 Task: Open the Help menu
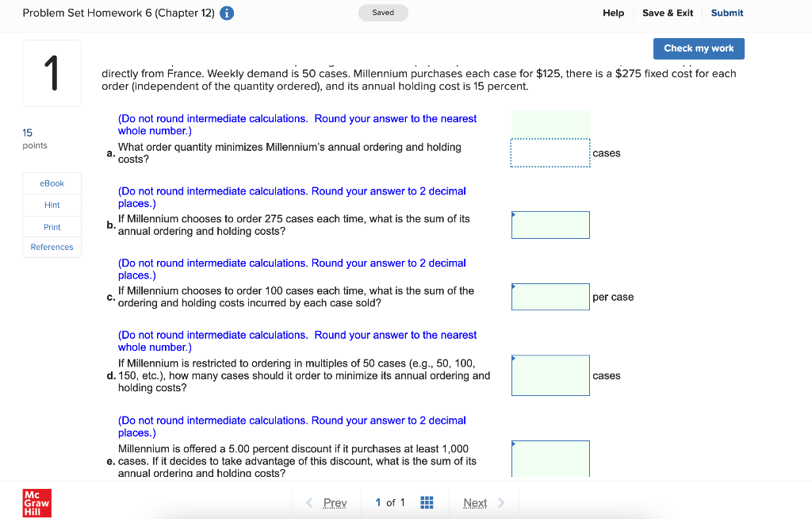613,13
